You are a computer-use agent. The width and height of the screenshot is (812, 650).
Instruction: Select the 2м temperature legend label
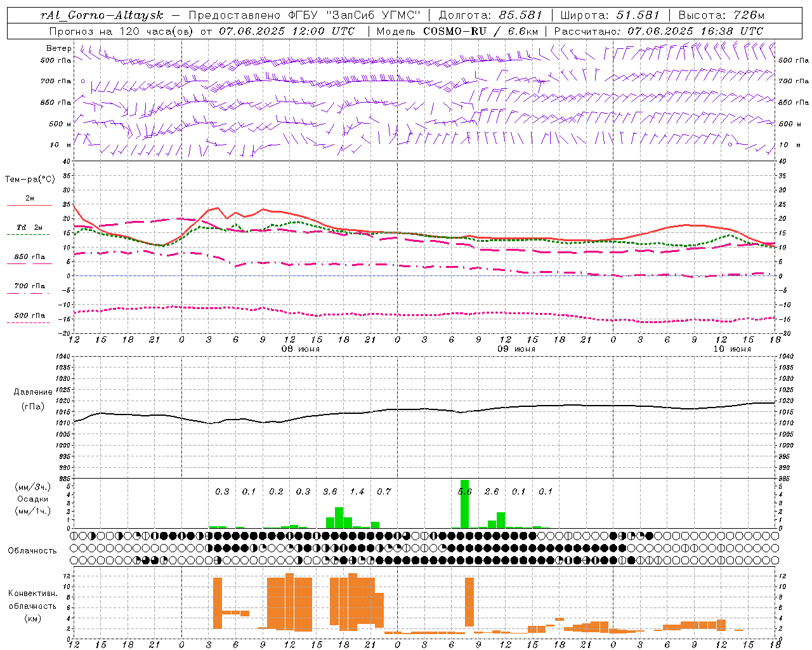30,198
